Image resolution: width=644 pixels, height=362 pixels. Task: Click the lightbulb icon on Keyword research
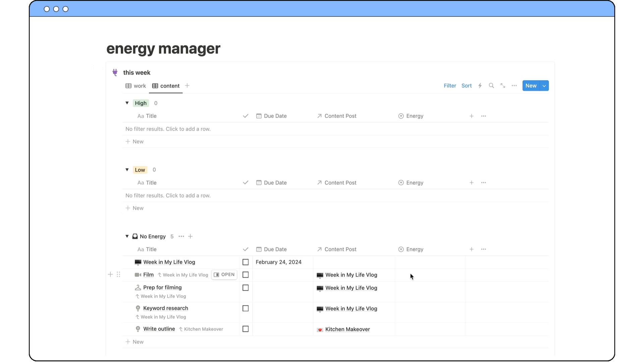138,308
